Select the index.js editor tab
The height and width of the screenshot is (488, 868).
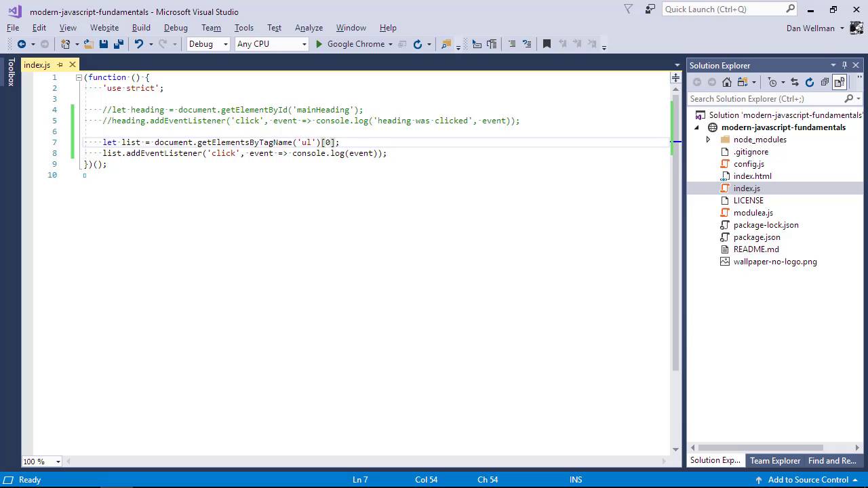coord(37,65)
